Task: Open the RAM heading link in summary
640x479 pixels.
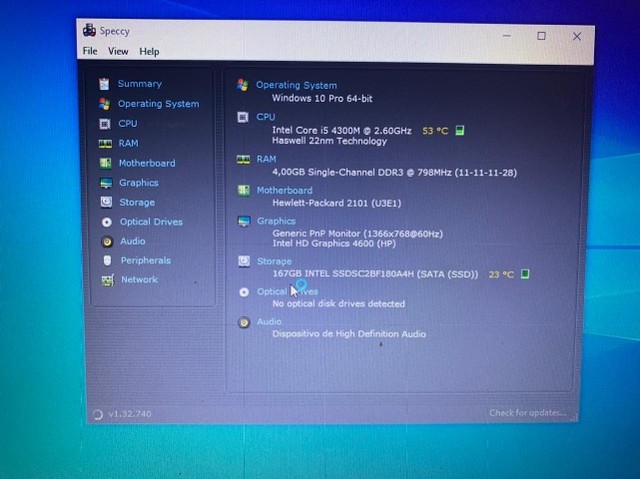Action: pos(267,159)
